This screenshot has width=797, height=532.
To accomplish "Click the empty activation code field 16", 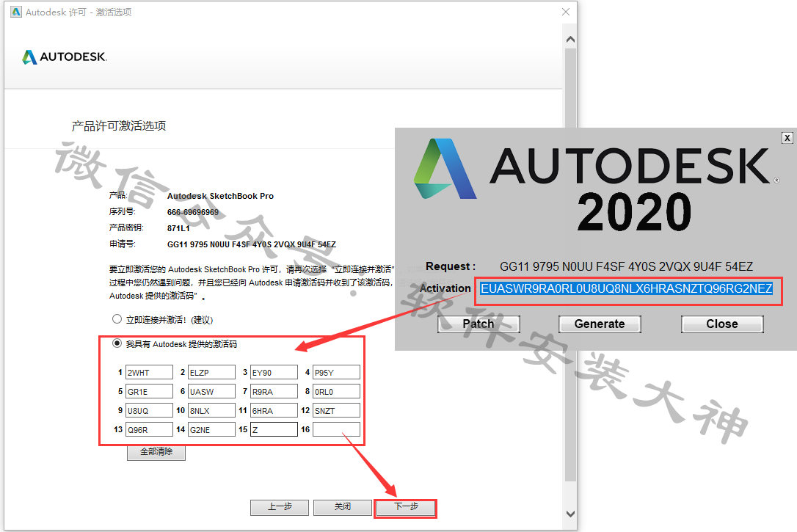I will pyautogui.click(x=337, y=429).
